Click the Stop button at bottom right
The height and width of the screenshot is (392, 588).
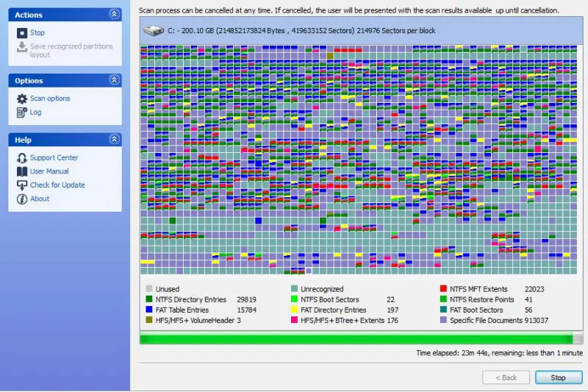(x=559, y=377)
